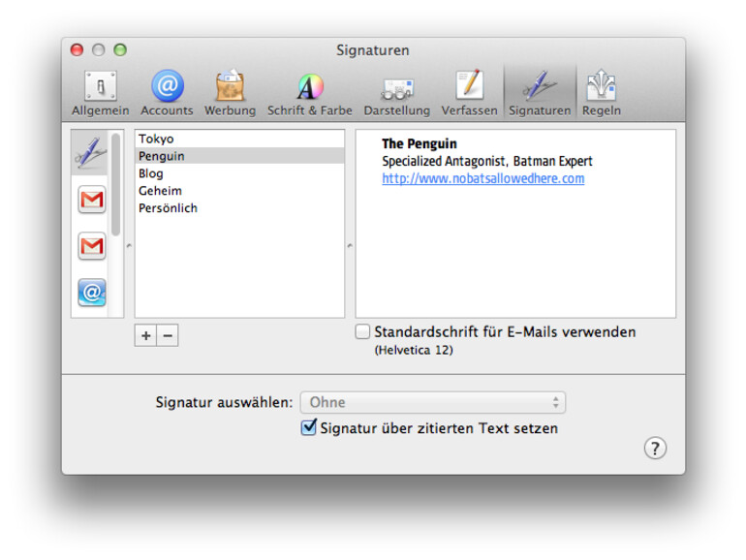746x560 pixels.
Task: Minimize the Signaturen window
Action: [99, 50]
